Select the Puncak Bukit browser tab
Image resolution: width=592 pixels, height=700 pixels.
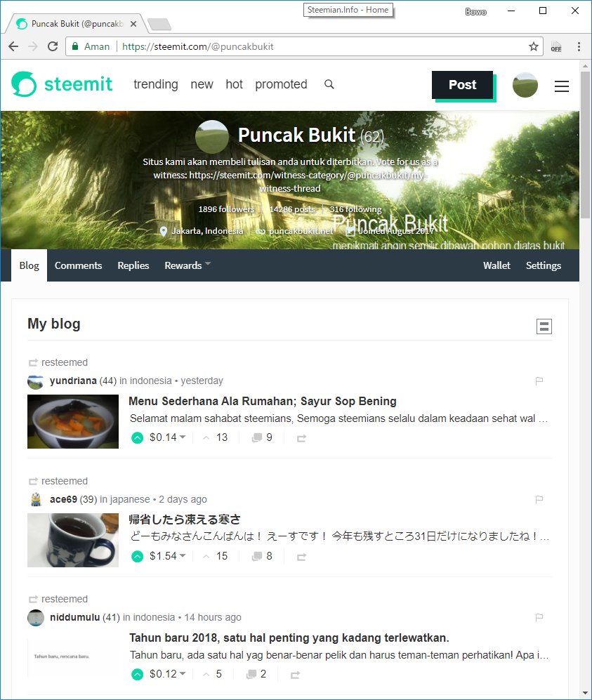[x=77, y=24]
